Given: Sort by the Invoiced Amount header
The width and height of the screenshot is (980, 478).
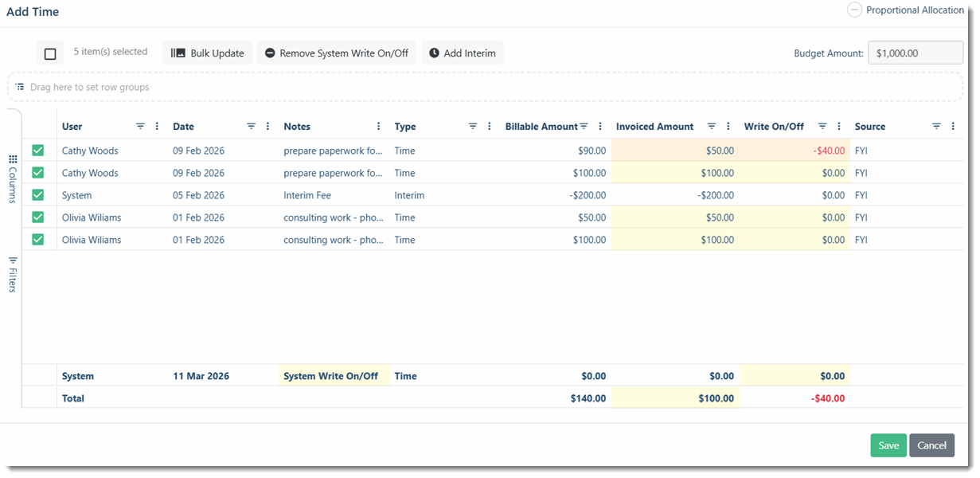Looking at the screenshot, I should click(x=654, y=127).
